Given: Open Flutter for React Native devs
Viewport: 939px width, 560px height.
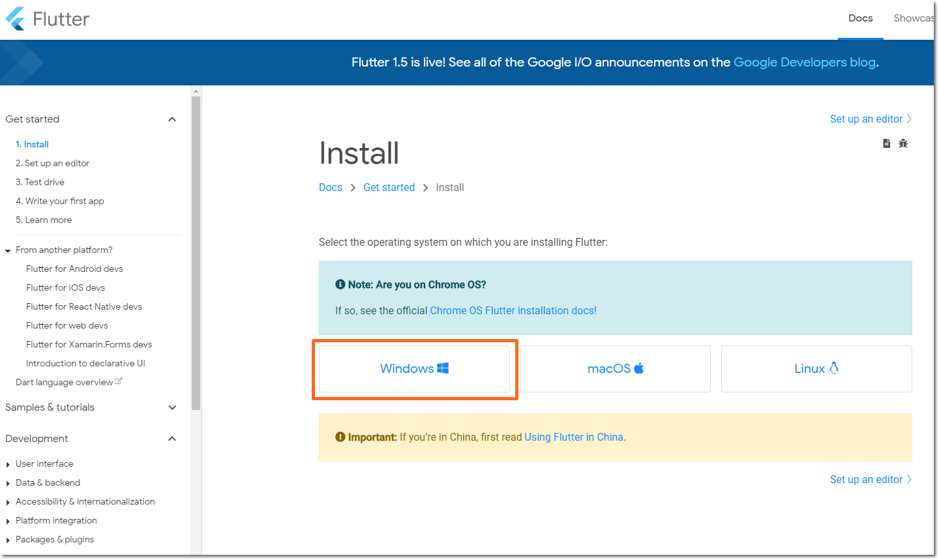Looking at the screenshot, I should (x=84, y=306).
